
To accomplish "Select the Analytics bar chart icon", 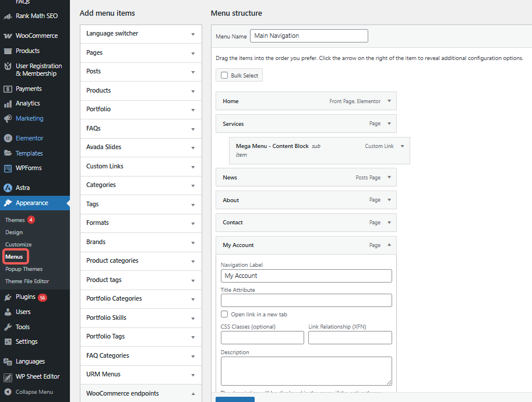I will coord(8,103).
